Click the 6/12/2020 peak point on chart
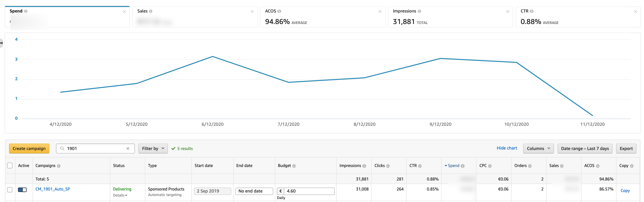This screenshot has width=644, height=202. 213,56
